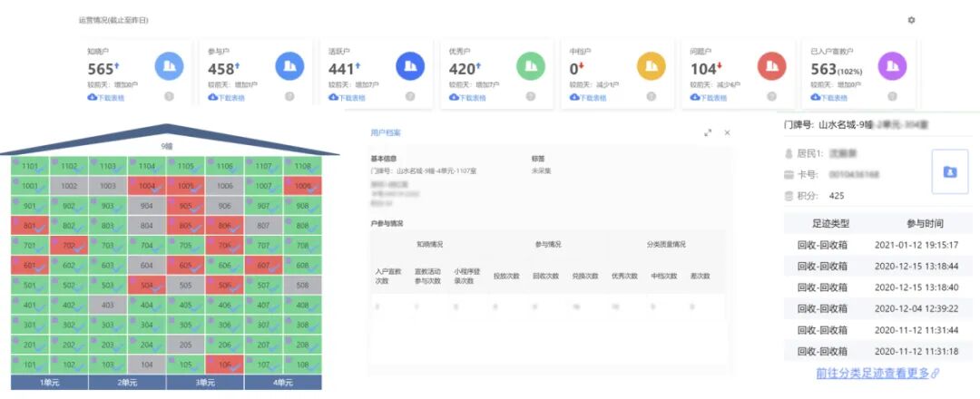This screenshot has width=980, height=399.
Task: Switch to 2单元 tab
Action: 127,382
